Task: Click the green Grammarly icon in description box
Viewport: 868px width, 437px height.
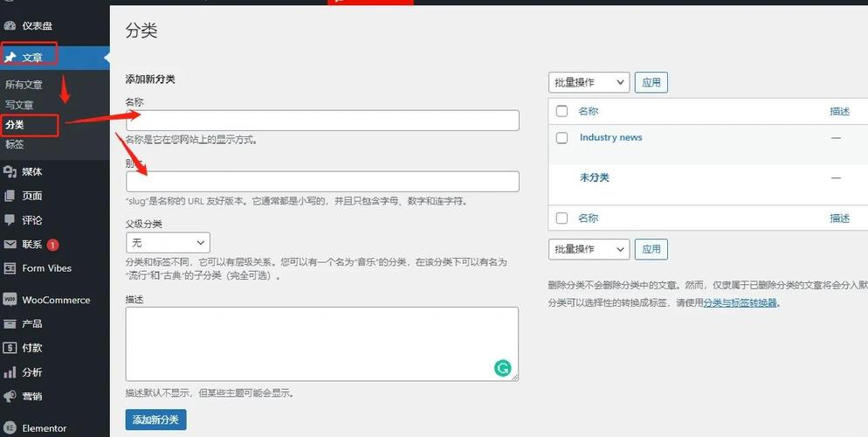Action: (502, 368)
